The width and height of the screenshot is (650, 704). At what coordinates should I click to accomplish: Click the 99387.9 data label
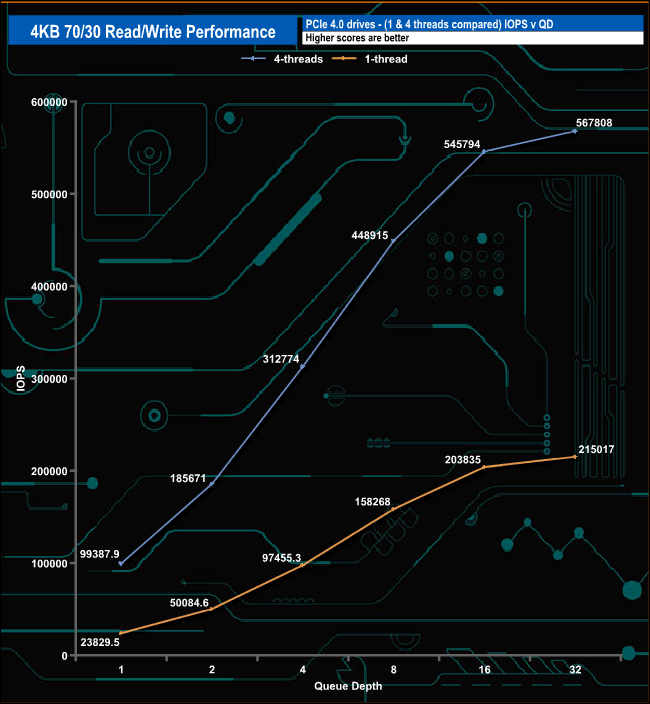pyautogui.click(x=100, y=554)
